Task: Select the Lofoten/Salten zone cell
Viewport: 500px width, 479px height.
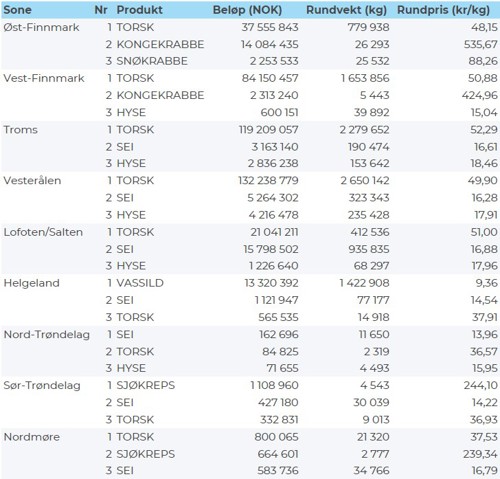Action: [43, 232]
